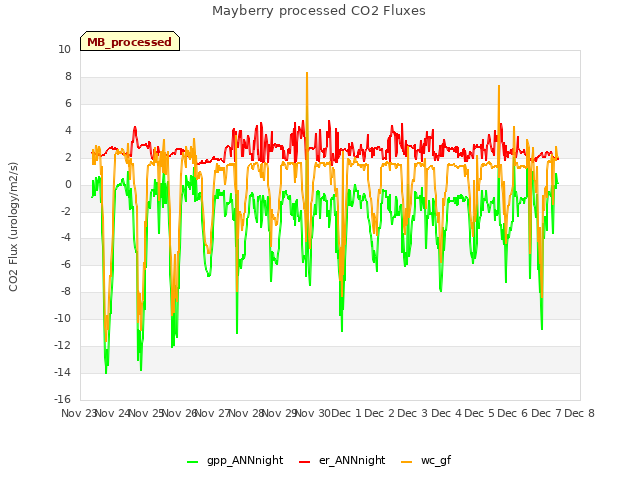
Task: Toggle the er_ANNnight legend entry
Action: click(342, 460)
